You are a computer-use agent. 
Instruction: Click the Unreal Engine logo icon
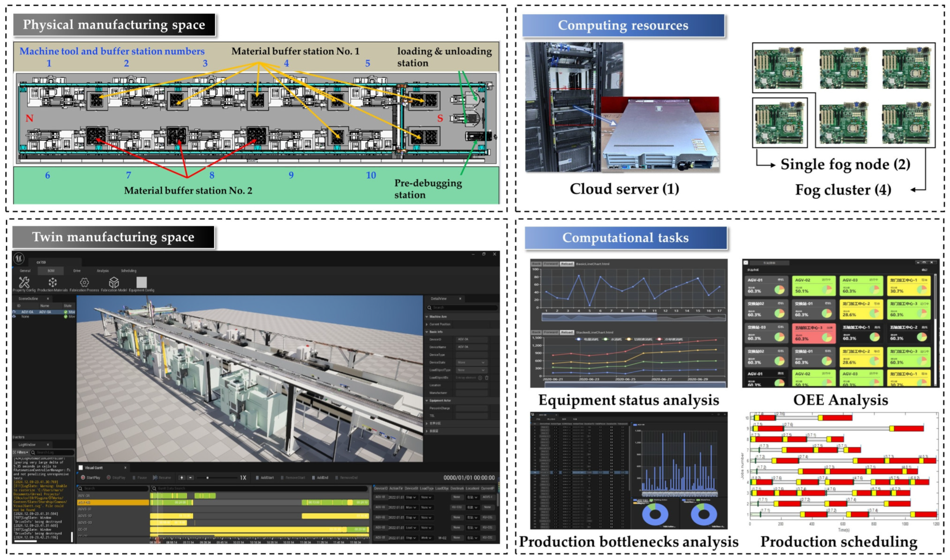[19, 259]
